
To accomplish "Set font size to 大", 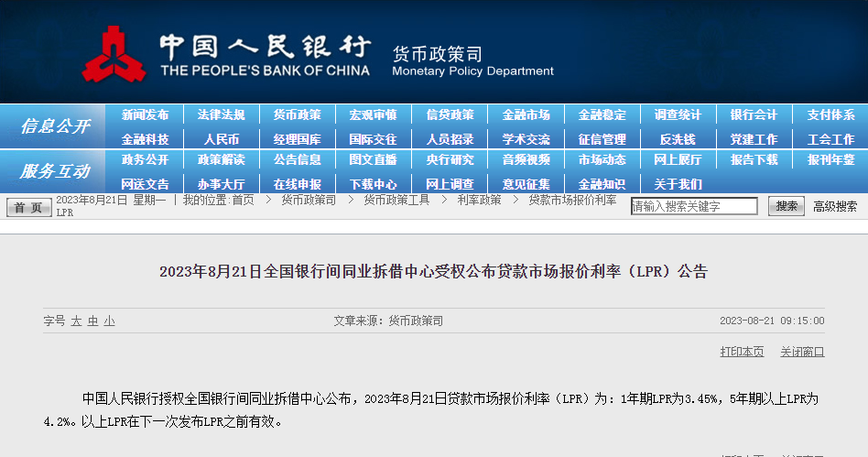I will tap(76, 321).
